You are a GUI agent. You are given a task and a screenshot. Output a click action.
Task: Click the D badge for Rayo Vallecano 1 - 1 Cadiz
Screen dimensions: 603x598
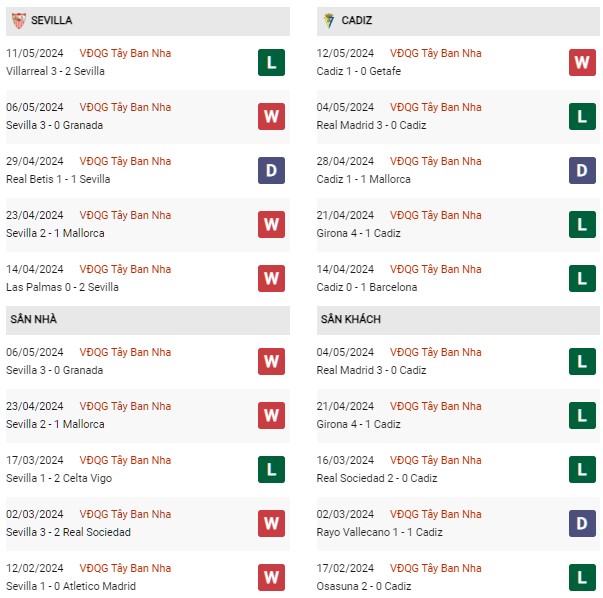coord(582,523)
